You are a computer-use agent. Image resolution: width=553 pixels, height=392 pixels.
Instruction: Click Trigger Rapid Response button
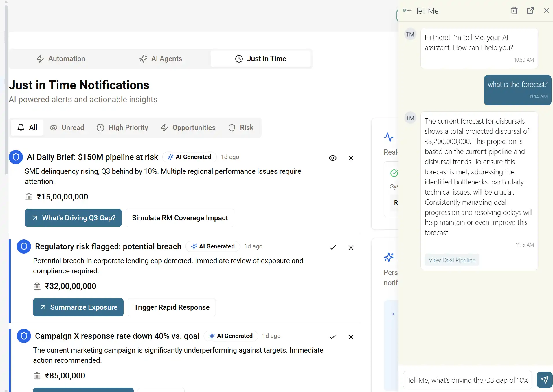(172, 307)
